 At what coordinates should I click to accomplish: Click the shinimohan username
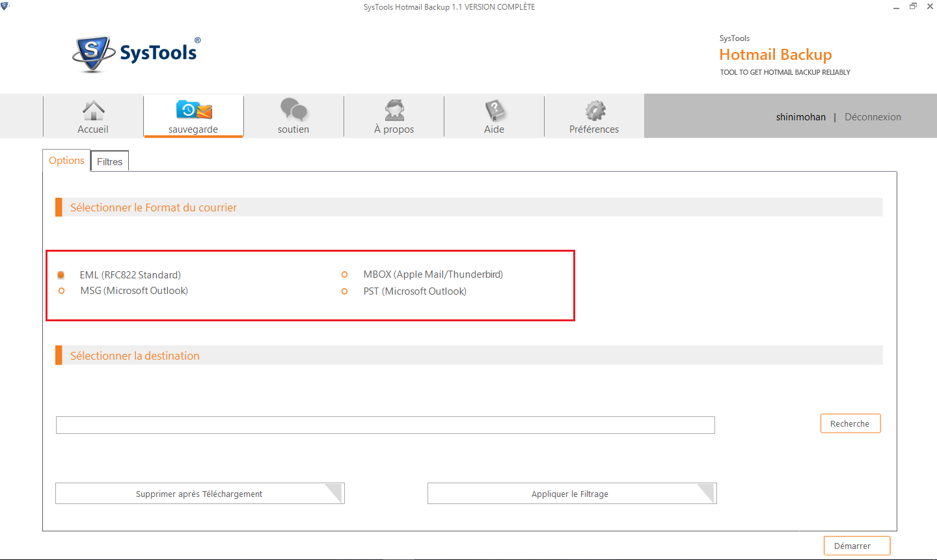[800, 117]
